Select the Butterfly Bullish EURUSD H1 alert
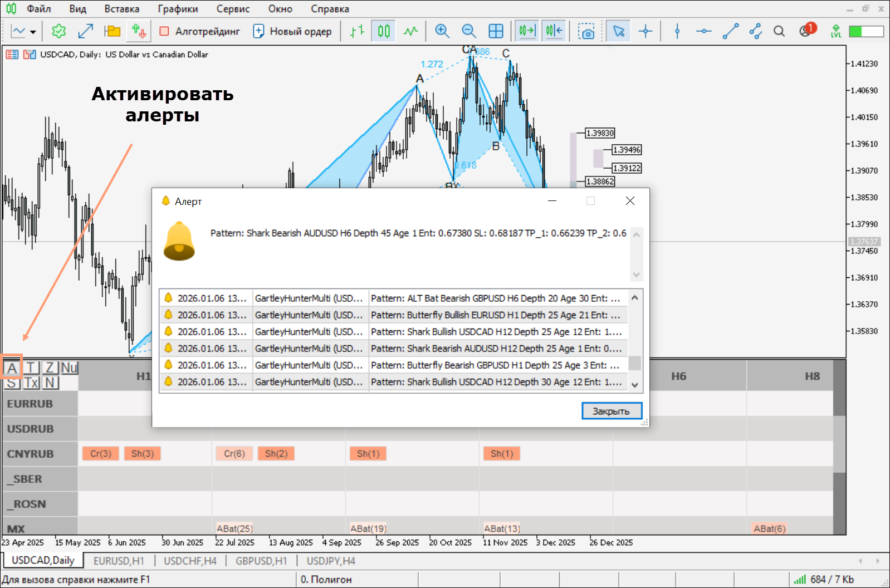Viewport: 890px width, 588px height. point(394,315)
